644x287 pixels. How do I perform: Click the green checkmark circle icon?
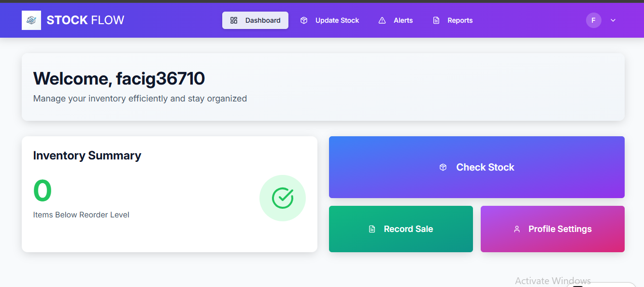pyautogui.click(x=283, y=198)
